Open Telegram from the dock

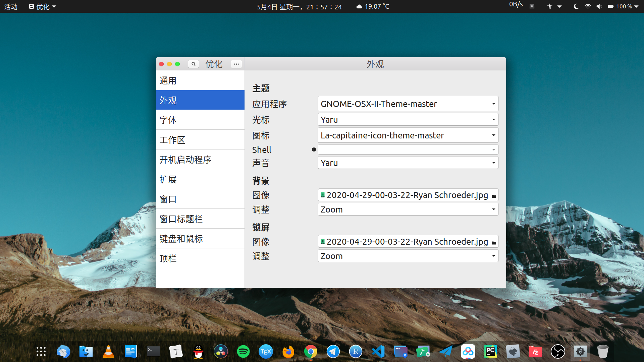(x=333, y=352)
